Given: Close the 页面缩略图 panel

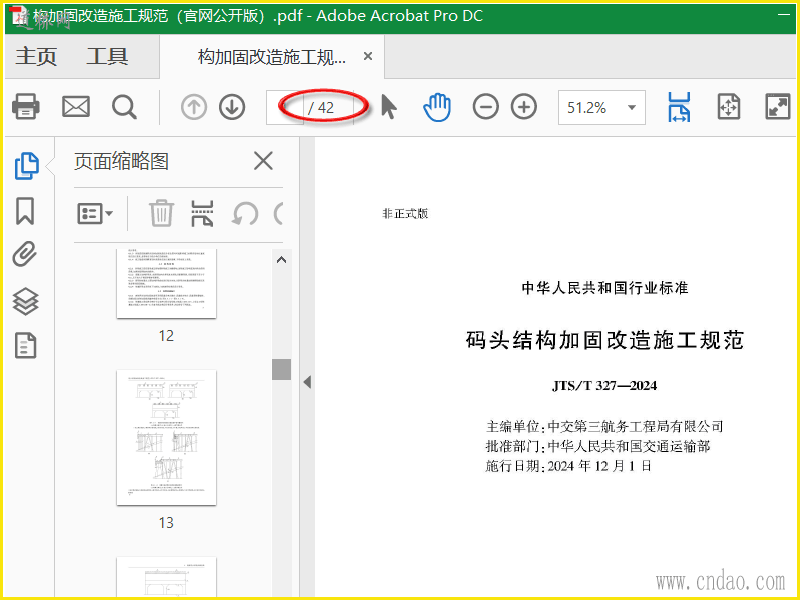Looking at the screenshot, I should click(x=263, y=161).
